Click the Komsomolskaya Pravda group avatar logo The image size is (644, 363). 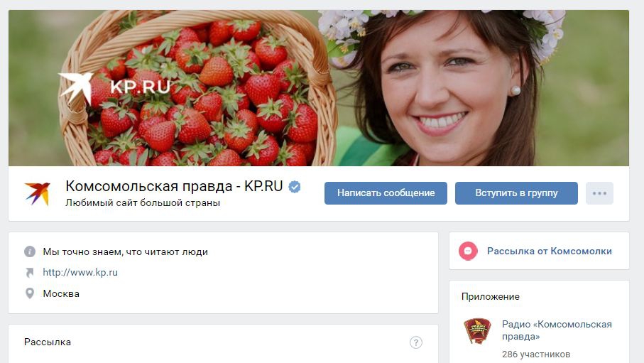coord(38,193)
